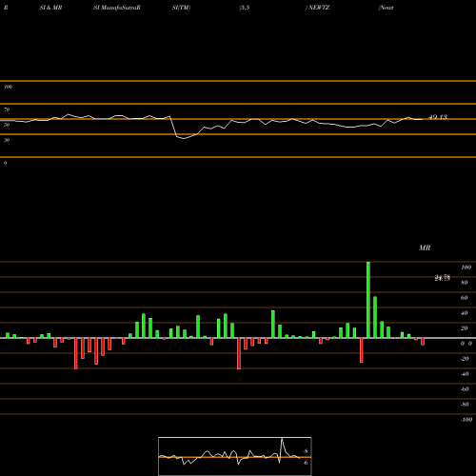Click the MR axis label 40
Screen dimensions: 476x476
[465, 313]
